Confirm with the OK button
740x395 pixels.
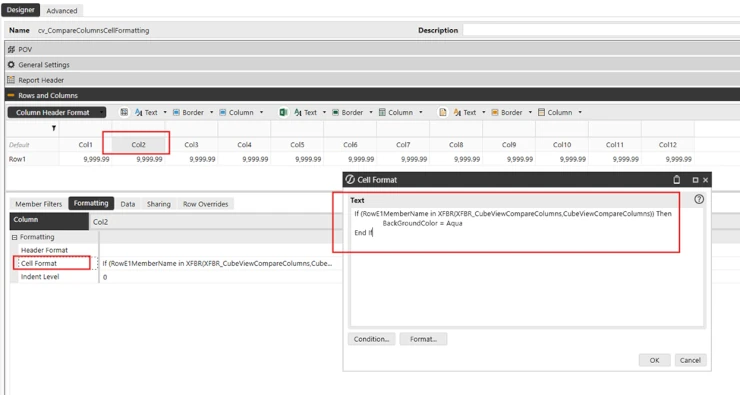pos(654,360)
